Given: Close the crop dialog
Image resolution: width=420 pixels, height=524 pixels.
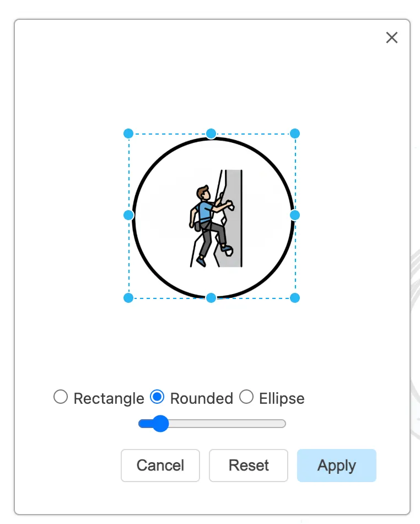Looking at the screenshot, I should [392, 38].
